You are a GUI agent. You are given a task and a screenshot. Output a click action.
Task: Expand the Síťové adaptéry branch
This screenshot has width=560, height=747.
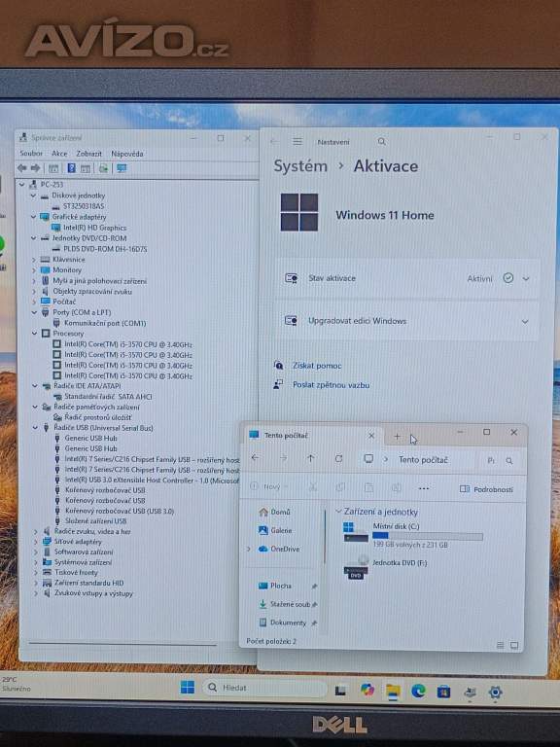[x=36, y=542]
